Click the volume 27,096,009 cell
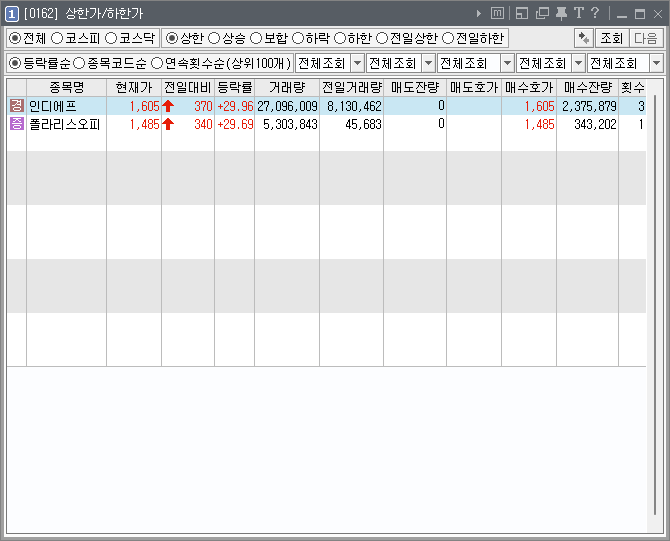 click(x=287, y=106)
